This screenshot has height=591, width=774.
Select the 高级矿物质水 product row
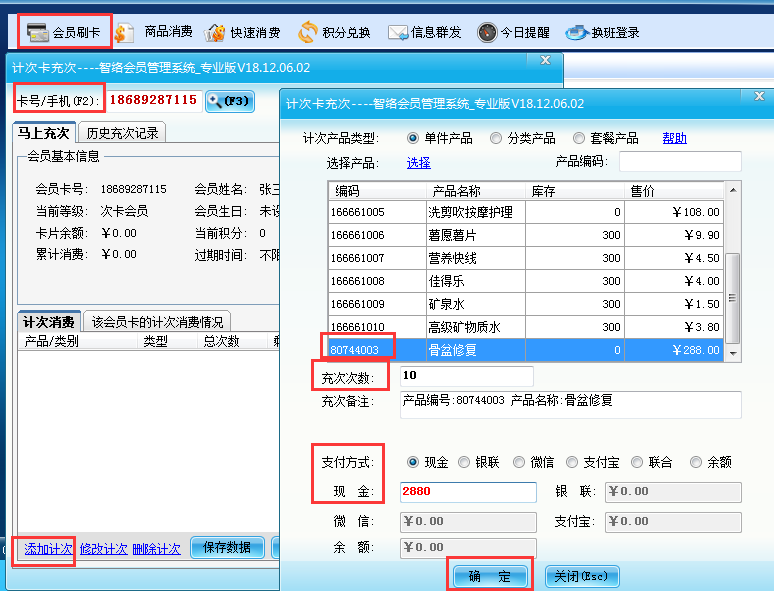526,327
